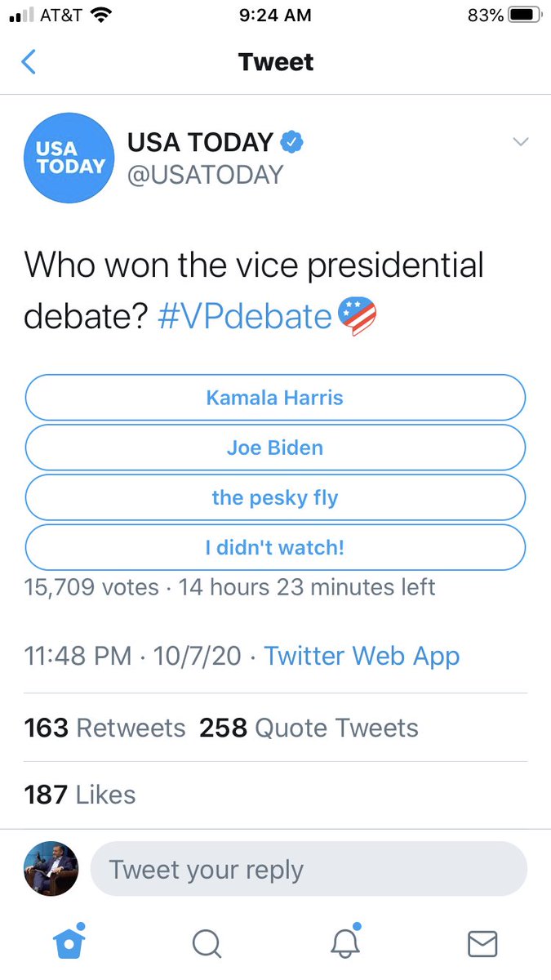Open the Home tab icon
The image size is (551, 980).
coord(69,942)
